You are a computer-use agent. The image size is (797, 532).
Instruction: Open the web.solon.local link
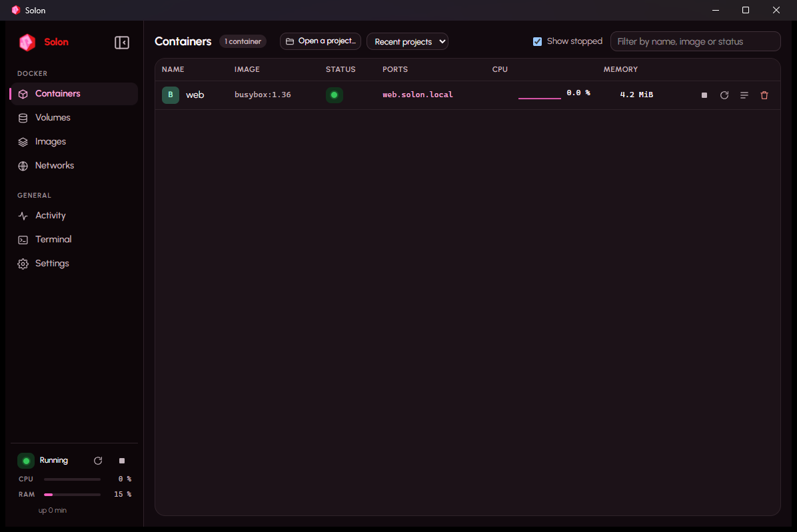(x=417, y=95)
